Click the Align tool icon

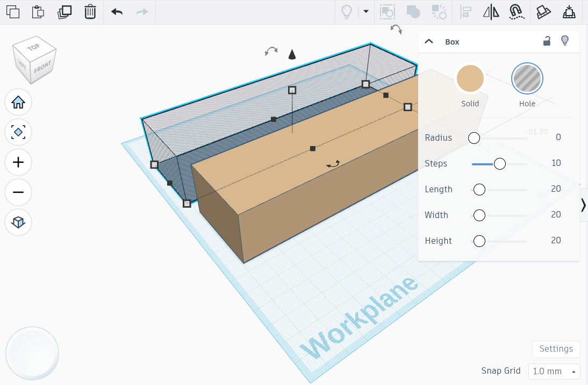click(x=465, y=12)
